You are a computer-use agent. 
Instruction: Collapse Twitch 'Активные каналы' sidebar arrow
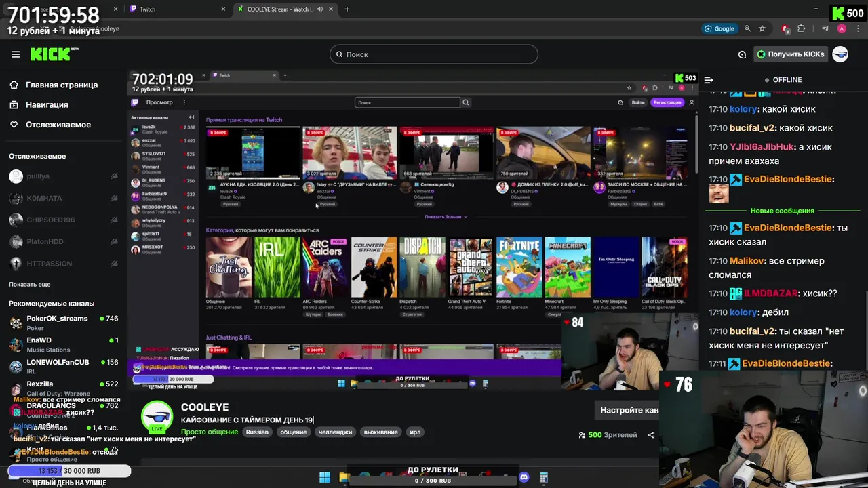click(191, 117)
